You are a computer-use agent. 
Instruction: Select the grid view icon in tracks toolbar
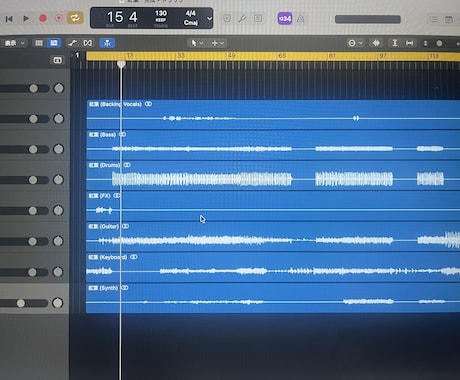[x=39, y=43]
